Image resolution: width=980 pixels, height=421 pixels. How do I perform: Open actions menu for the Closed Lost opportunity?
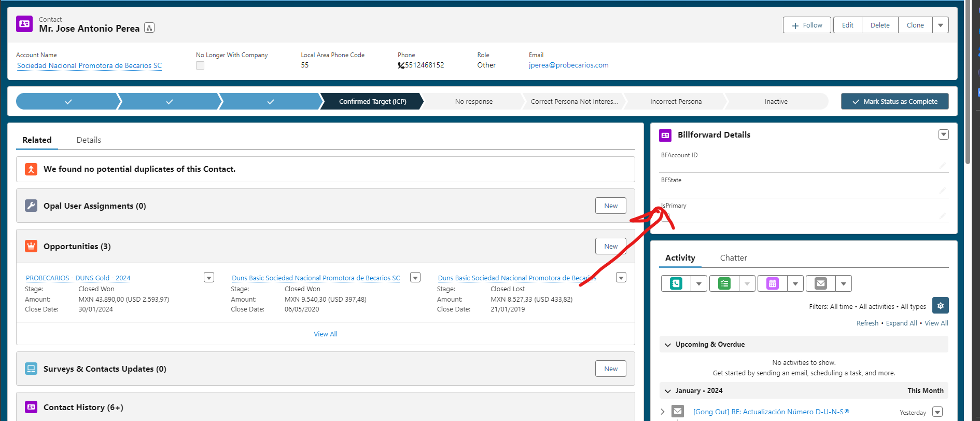[x=621, y=277]
